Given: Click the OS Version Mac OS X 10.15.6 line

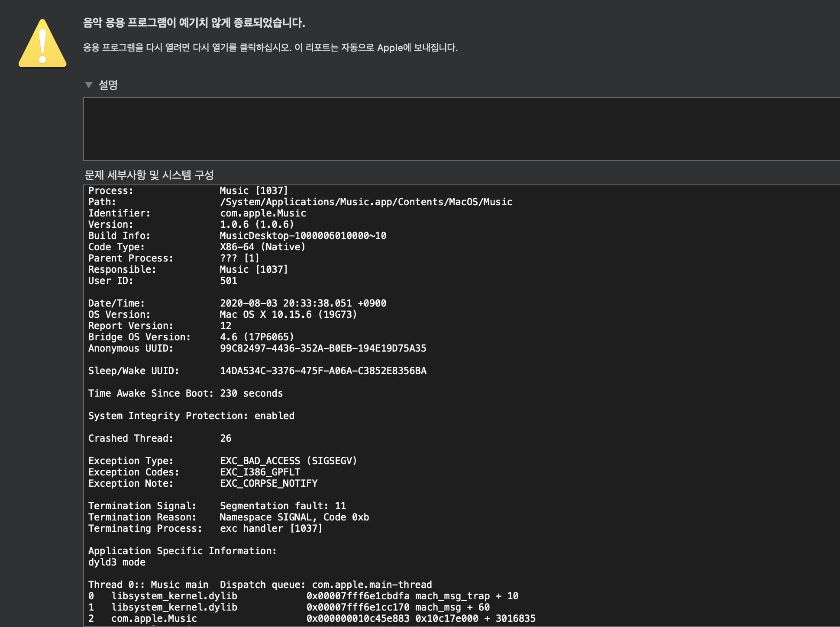Looking at the screenshot, I should point(288,315).
